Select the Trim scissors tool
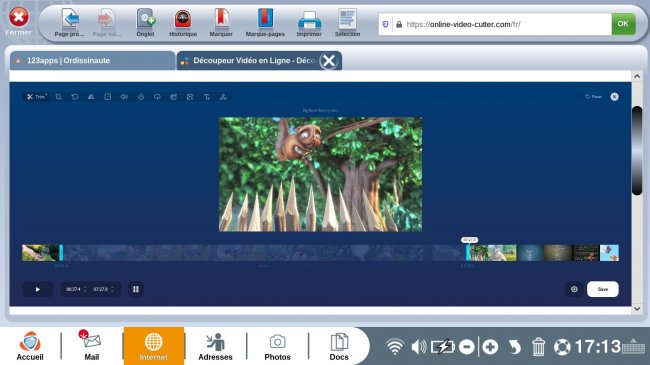The width and height of the screenshot is (650, 365). pyautogui.click(x=36, y=97)
